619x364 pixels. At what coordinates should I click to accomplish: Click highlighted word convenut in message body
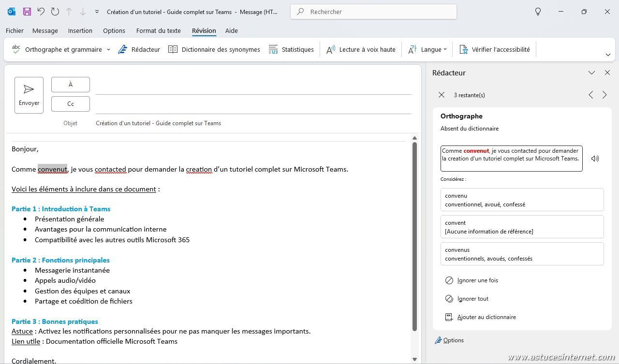coord(52,169)
